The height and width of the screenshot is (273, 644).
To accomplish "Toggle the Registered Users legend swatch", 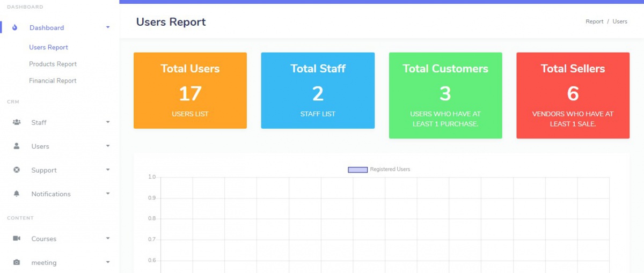I will pos(357,169).
